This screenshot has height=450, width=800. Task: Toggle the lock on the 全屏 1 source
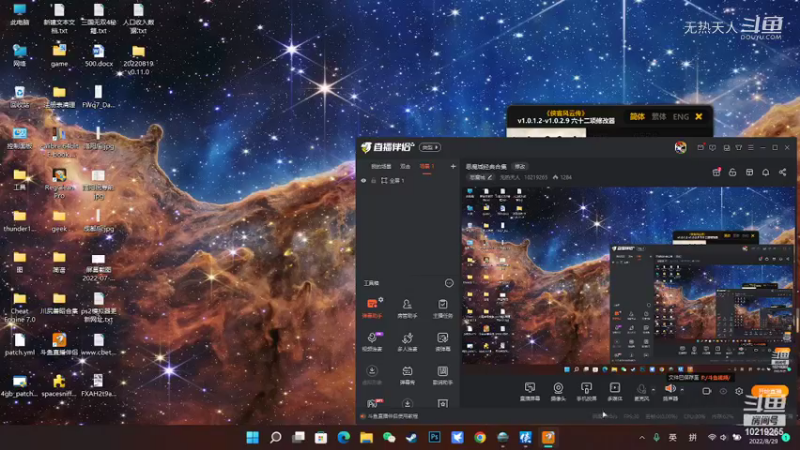coord(373,181)
